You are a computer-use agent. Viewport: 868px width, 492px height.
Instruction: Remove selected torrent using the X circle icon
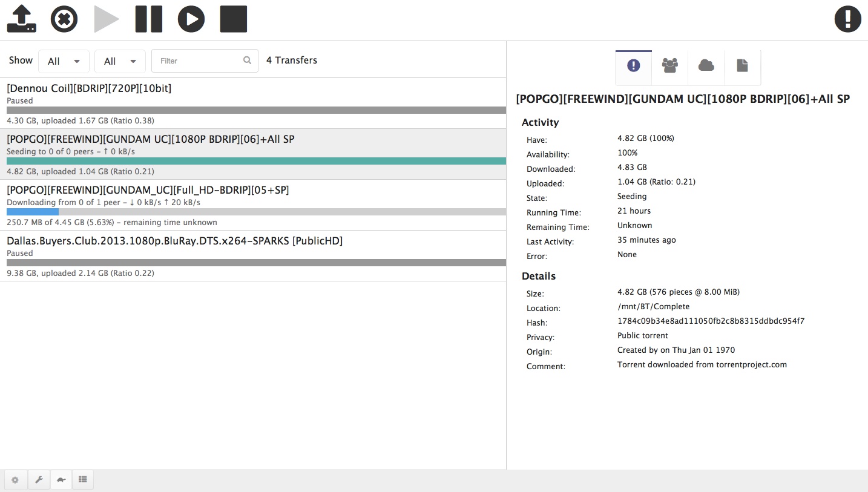64,19
